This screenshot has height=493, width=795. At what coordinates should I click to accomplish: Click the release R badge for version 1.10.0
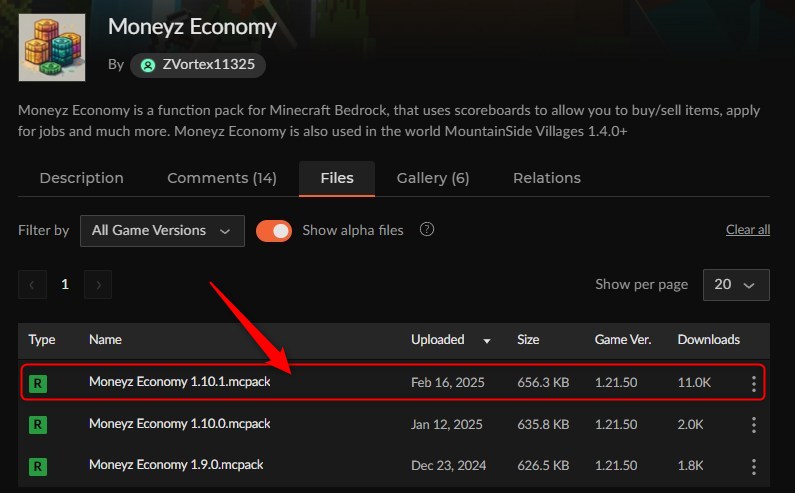[x=38, y=425]
